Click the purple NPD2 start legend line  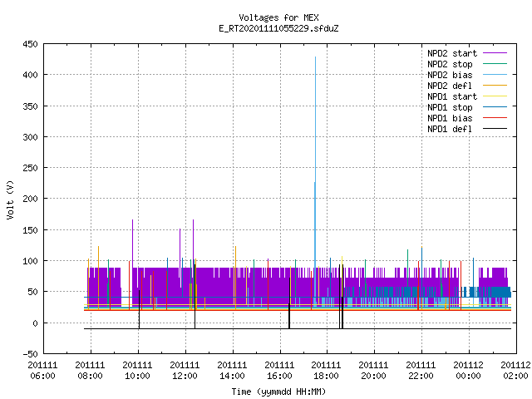click(495, 53)
